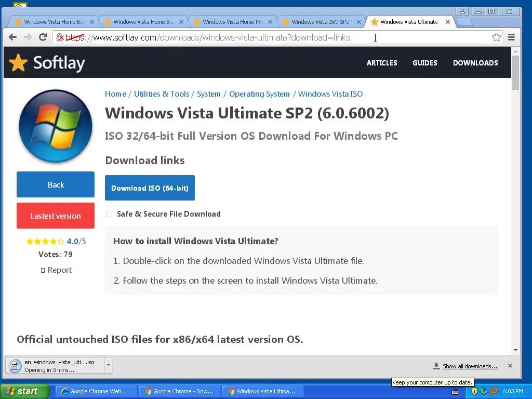Screen dimensions: 532x399
Task: Click the insecure https lock icon
Action: click(60, 37)
